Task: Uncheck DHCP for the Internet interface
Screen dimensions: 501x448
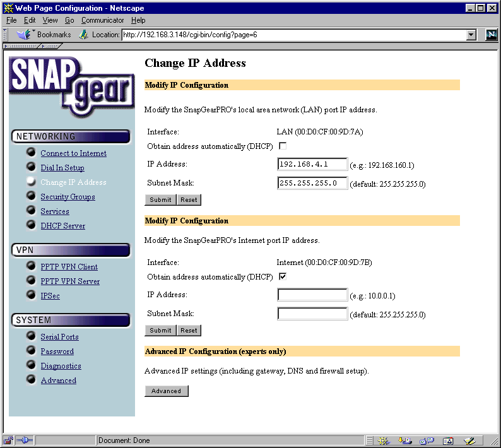Action: [283, 276]
